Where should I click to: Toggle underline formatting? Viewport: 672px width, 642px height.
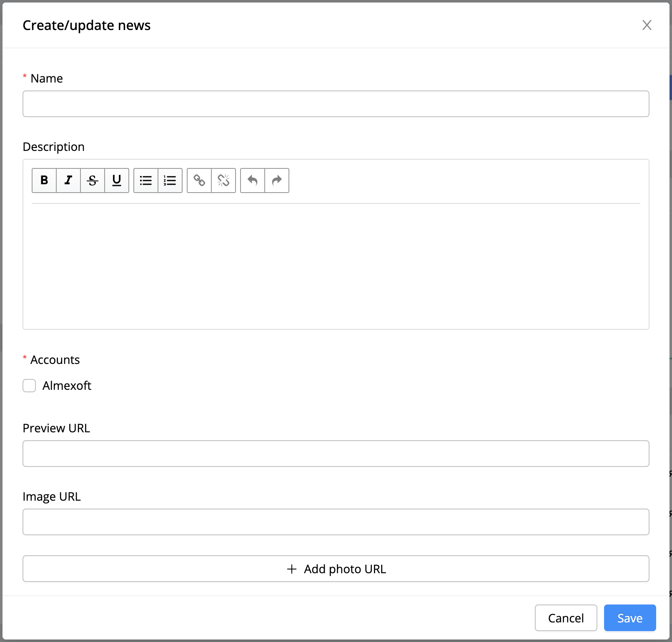click(117, 181)
